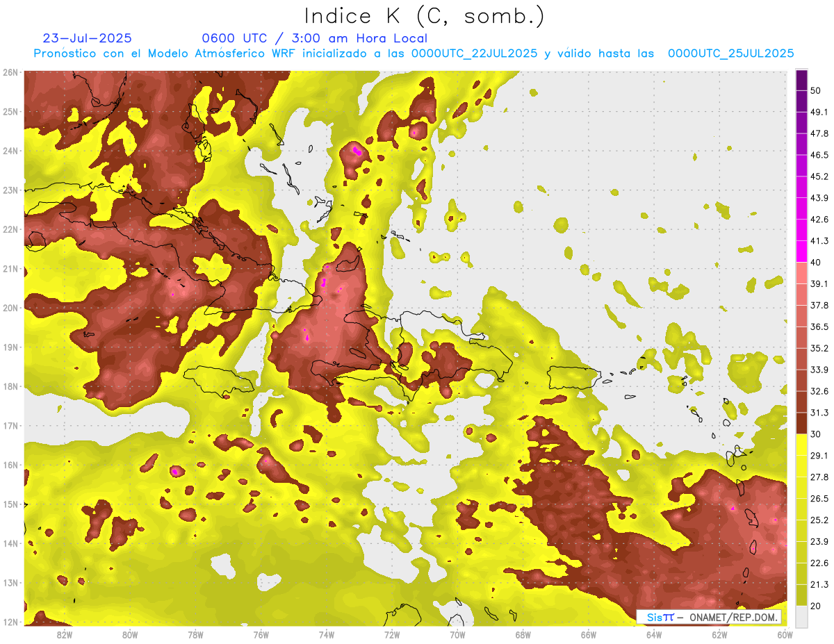
Task: Click the "50" value on the color scale
Action: pos(816,90)
